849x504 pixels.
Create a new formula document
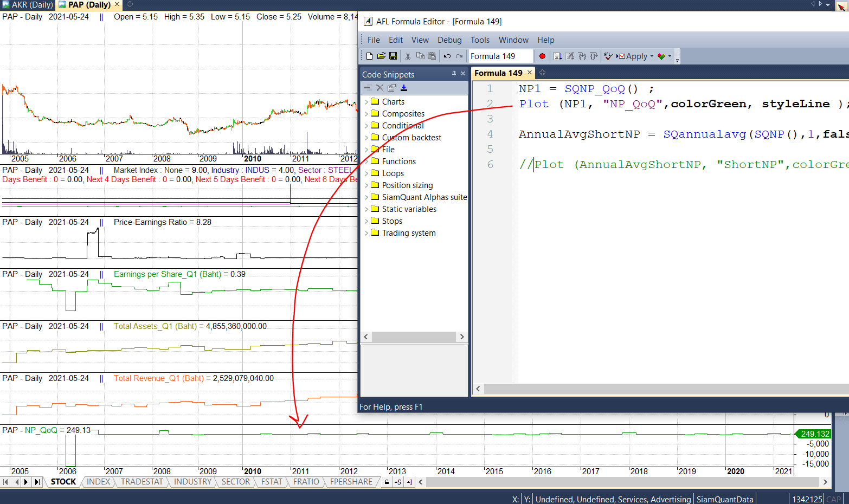tap(370, 56)
